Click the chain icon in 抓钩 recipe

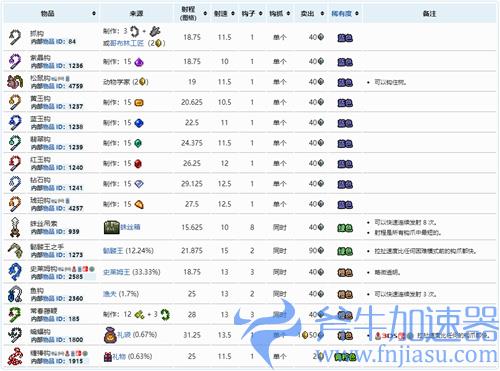[134, 32]
